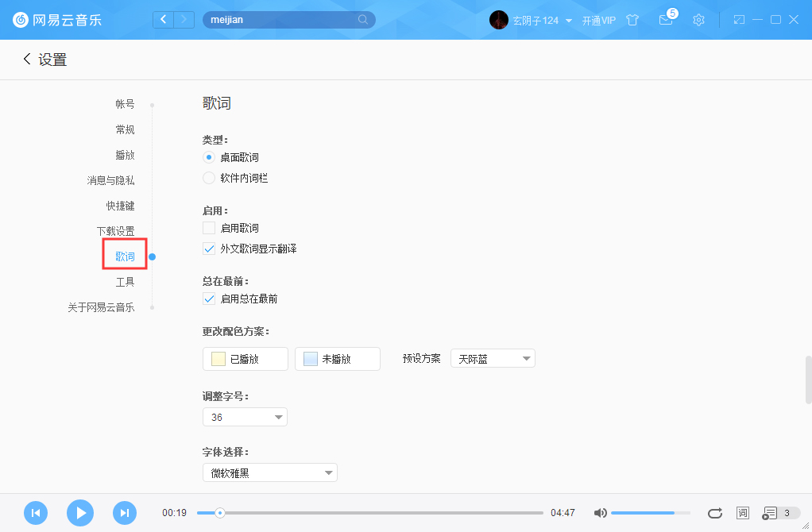Open the play queue showing 3 songs
This screenshot has height=532, width=812.
click(x=772, y=513)
